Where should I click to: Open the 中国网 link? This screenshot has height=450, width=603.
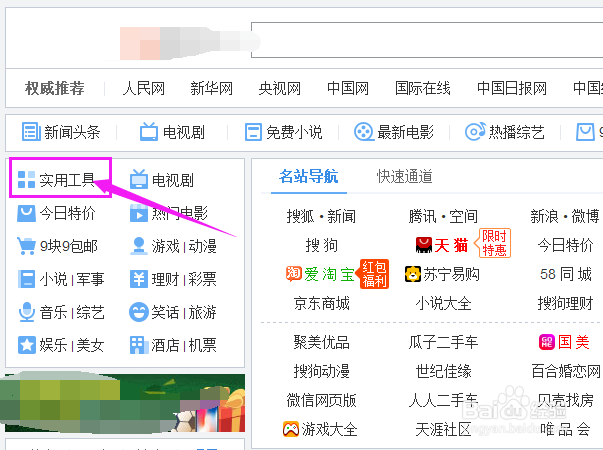(x=348, y=88)
